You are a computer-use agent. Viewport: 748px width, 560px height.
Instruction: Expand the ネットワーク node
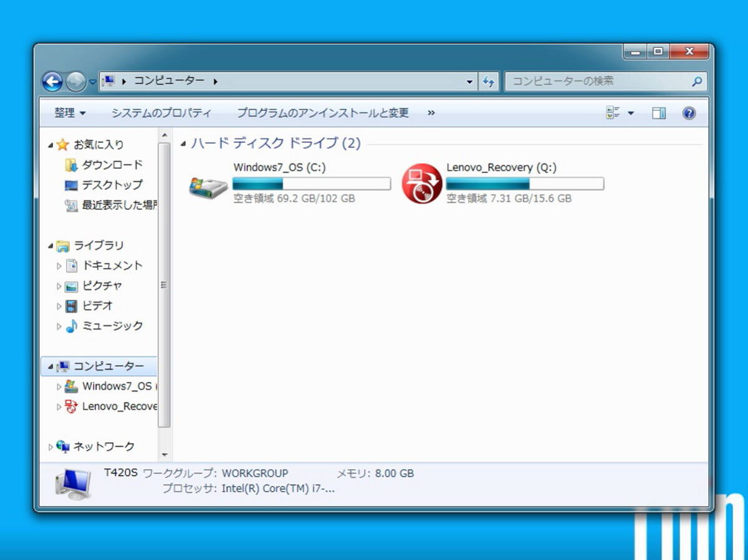click(x=51, y=447)
